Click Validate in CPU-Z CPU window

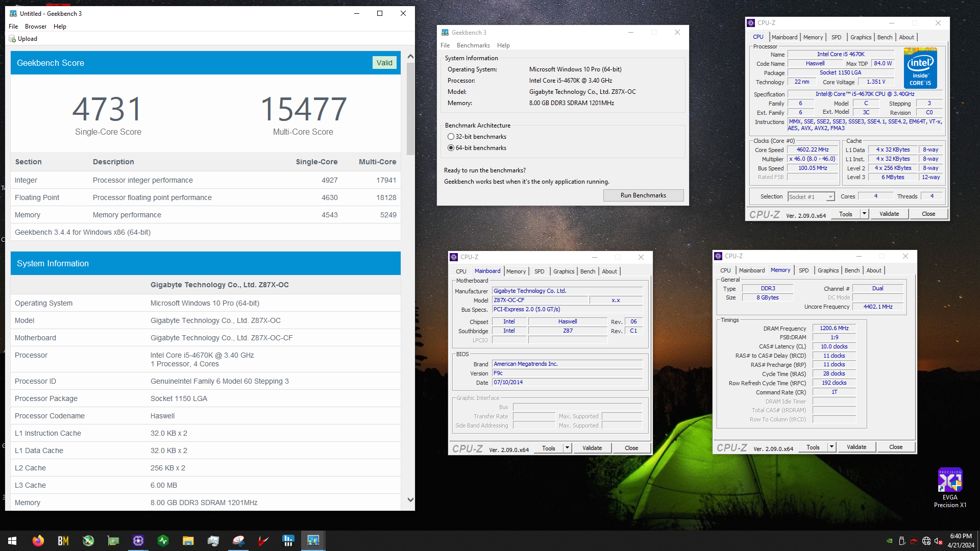tap(889, 214)
